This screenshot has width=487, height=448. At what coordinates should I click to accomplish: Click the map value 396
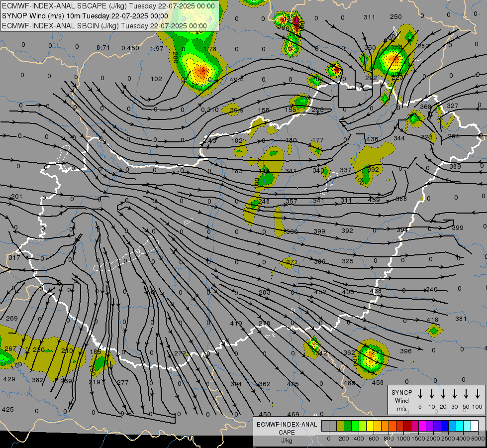tap(405, 351)
